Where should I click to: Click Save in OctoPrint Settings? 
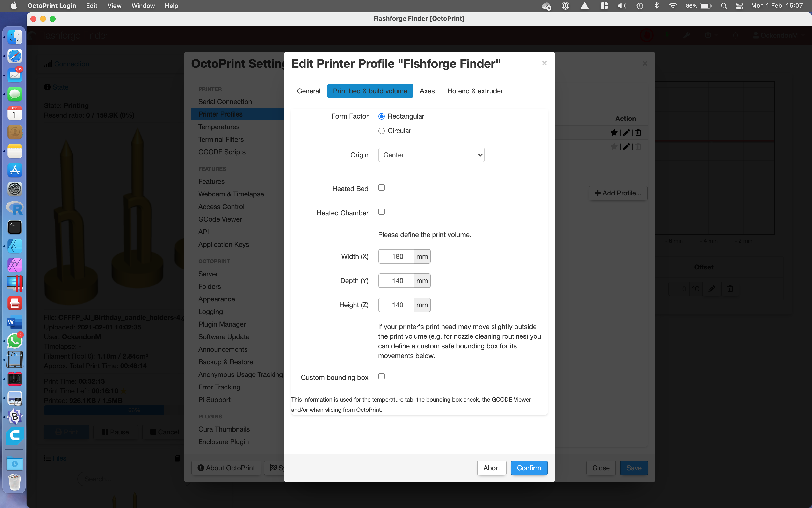point(634,468)
